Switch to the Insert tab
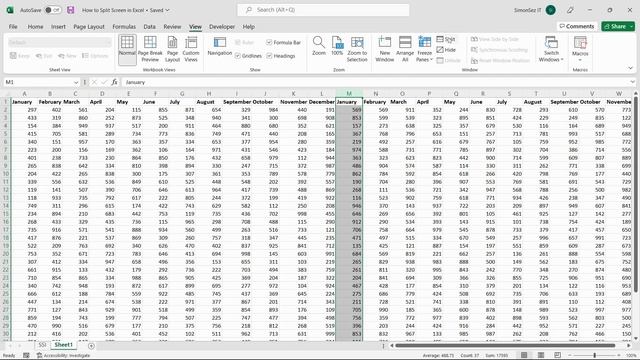640x360 pixels. (58, 27)
